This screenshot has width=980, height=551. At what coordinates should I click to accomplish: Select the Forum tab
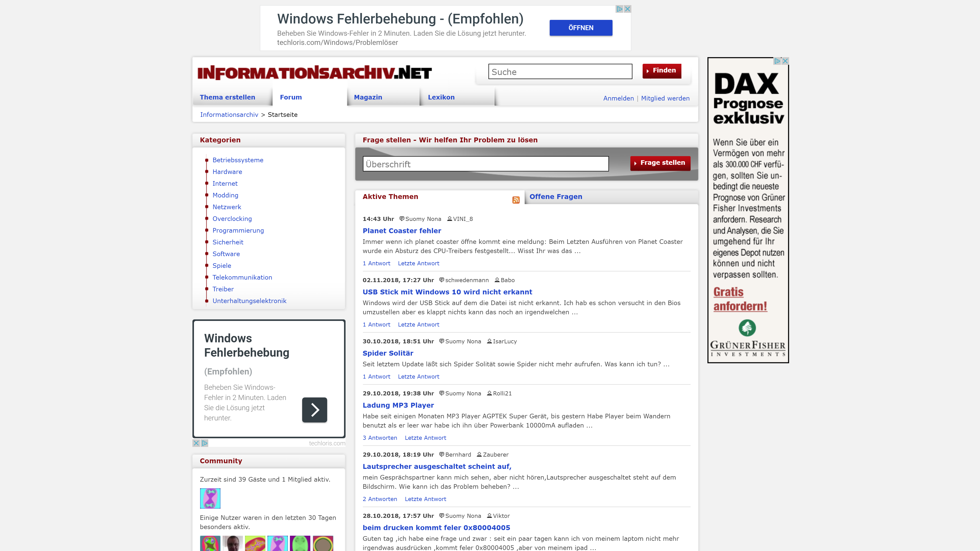tap(291, 97)
